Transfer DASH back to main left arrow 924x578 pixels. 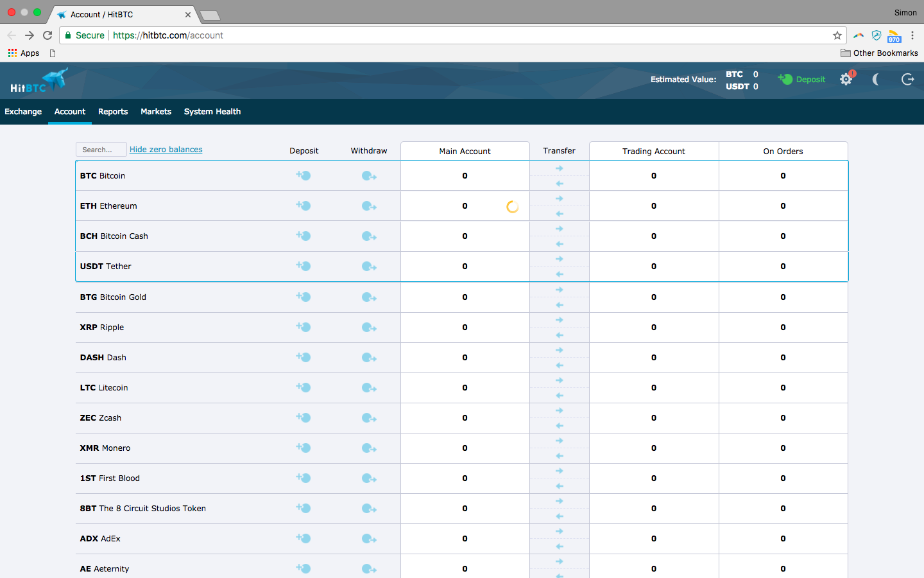pyautogui.click(x=560, y=365)
